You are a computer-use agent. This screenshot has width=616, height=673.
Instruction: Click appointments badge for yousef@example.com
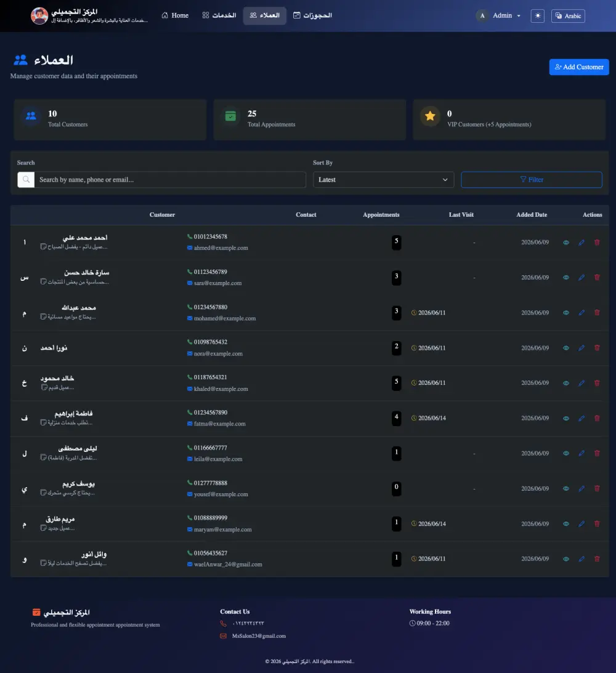pyautogui.click(x=396, y=488)
